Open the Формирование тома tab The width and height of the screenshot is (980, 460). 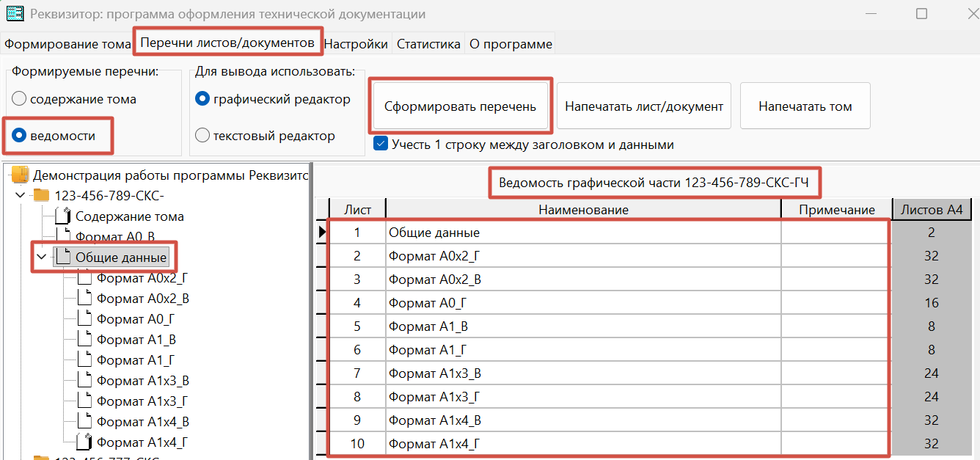point(67,44)
